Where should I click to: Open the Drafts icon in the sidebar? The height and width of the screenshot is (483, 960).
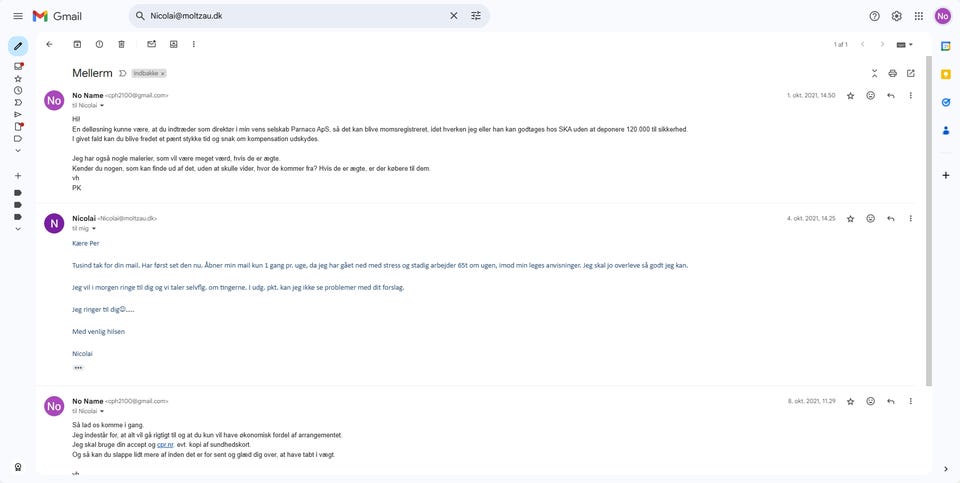pyautogui.click(x=18, y=126)
